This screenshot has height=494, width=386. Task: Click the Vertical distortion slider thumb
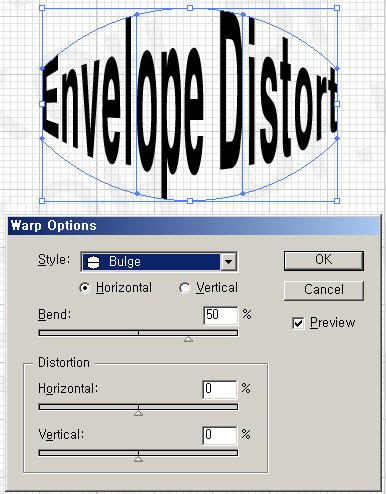[138, 459]
